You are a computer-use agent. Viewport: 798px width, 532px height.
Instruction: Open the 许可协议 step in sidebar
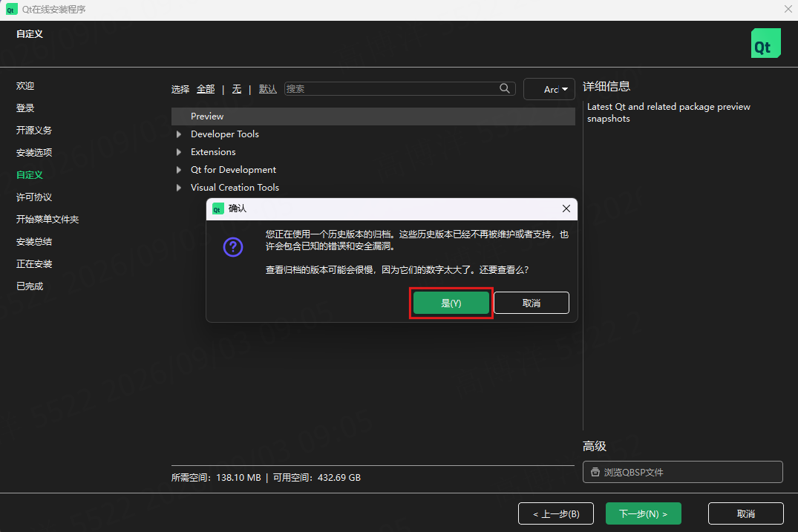34,197
